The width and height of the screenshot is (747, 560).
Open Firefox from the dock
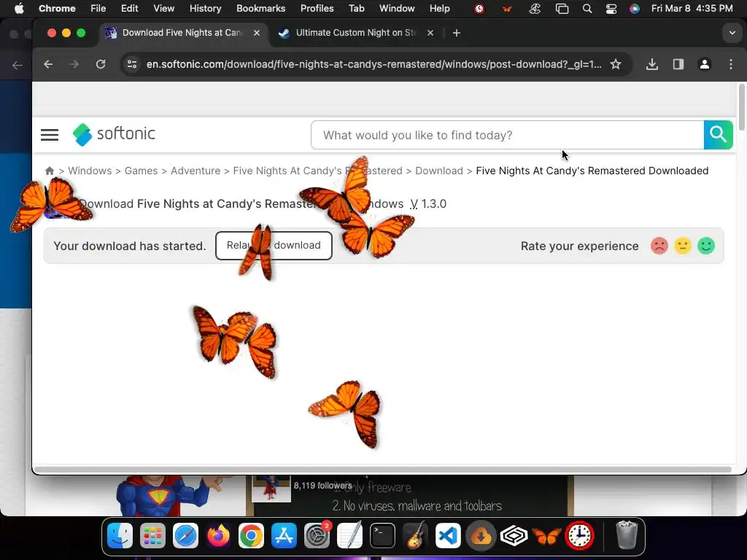[218, 536]
